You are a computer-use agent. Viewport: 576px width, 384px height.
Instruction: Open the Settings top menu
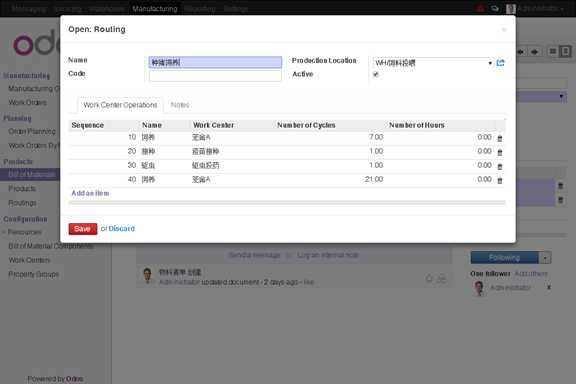(x=236, y=8)
